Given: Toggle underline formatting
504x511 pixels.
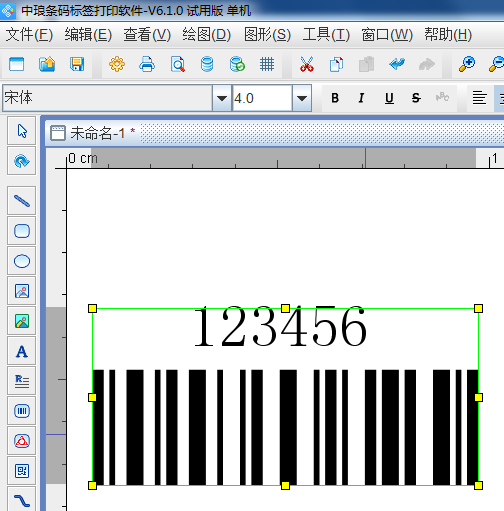Looking at the screenshot, I should pyautogui.click(x=389, y=98).
